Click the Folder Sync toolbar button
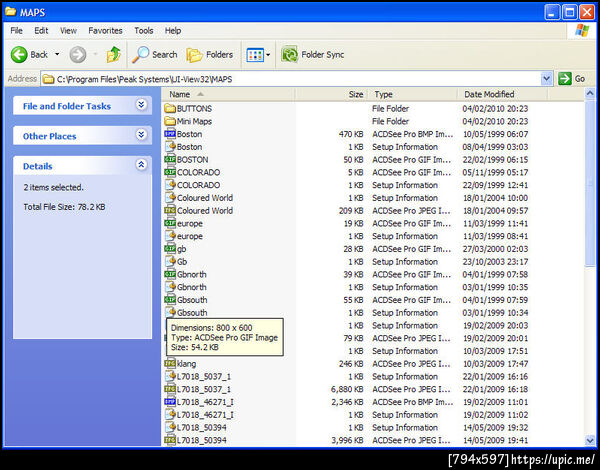 pyautogui.click(x=313, y=55)
